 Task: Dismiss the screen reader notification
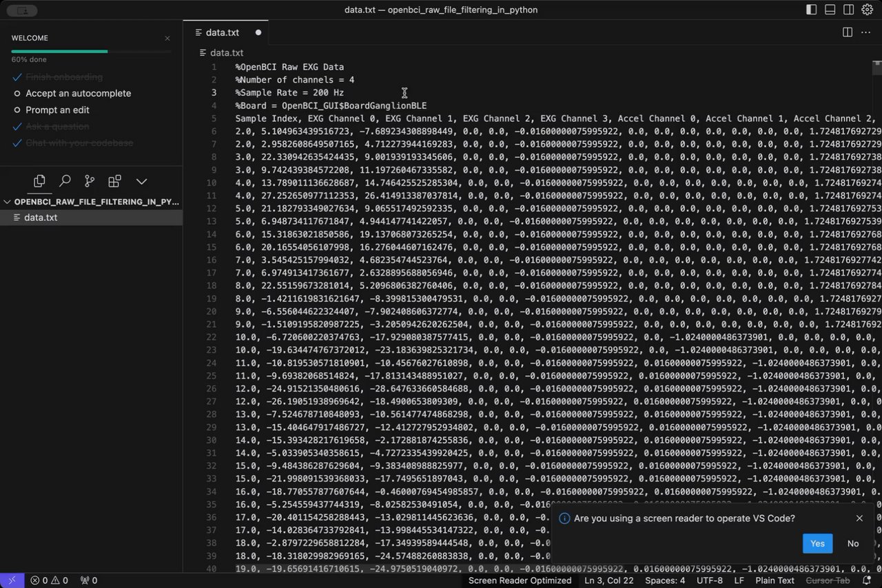[x=859, y=518]
